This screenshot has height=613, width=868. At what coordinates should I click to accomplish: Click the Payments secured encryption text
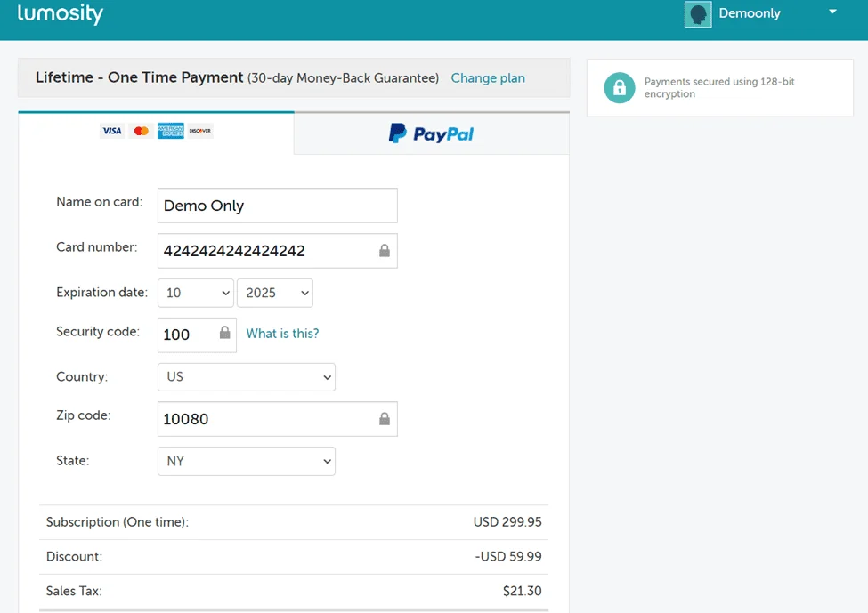(719, 87)
